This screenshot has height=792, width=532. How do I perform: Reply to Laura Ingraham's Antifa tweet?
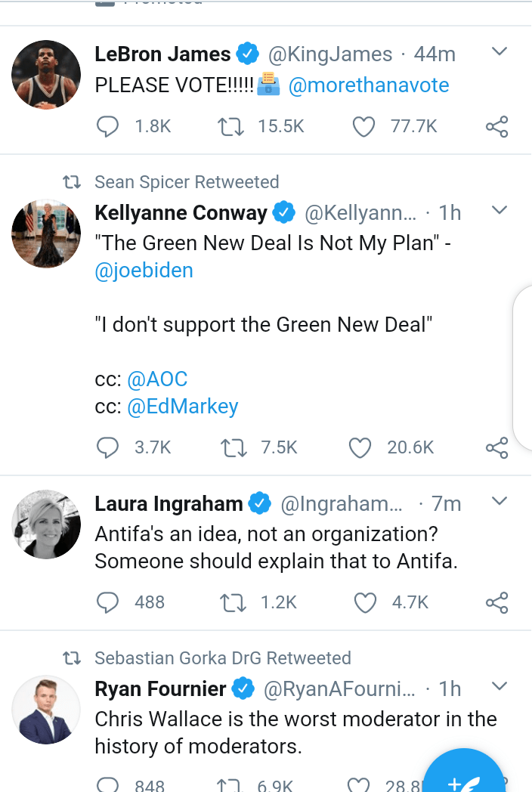pyautogui.click(x=107, y=602)
